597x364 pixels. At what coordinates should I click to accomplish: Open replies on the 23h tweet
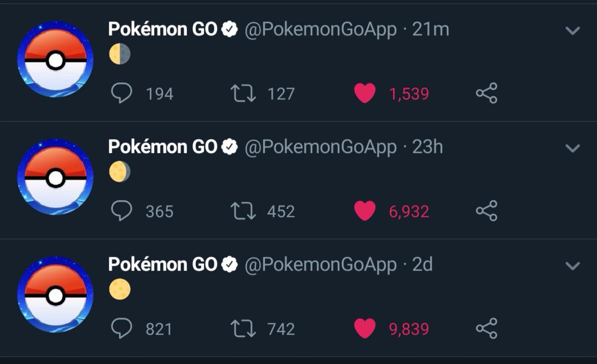pyautogui.click(x=122, y=211)
